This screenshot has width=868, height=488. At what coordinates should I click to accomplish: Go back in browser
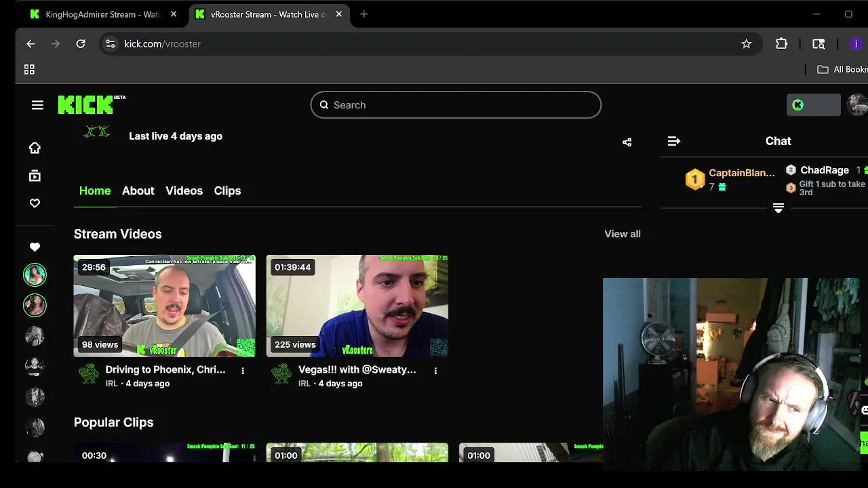tap(31, 43)
